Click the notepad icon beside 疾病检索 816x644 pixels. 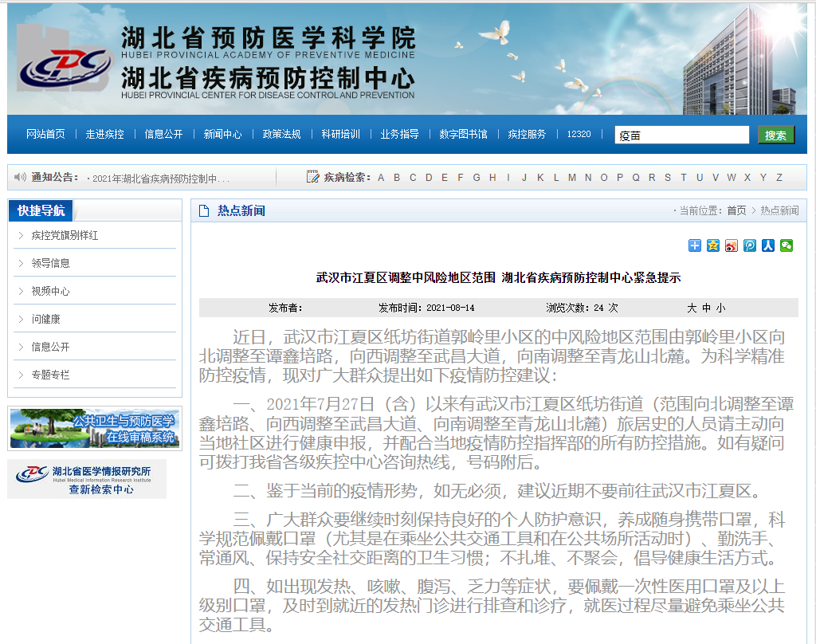312,177
